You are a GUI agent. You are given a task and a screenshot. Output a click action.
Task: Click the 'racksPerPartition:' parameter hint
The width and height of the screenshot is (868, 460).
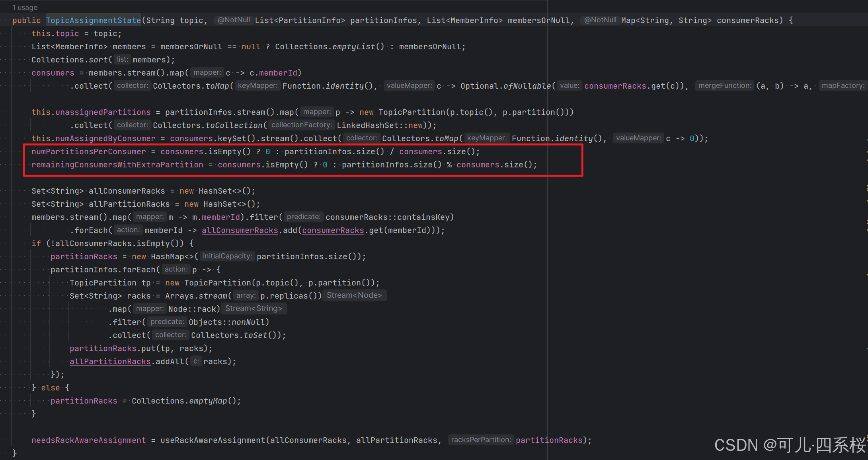pos(481,440)
